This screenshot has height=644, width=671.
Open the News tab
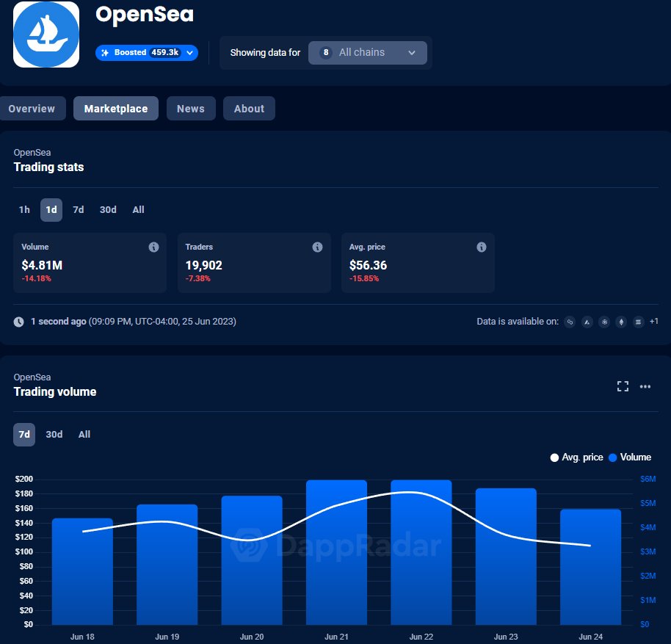[x=191, y=109]
